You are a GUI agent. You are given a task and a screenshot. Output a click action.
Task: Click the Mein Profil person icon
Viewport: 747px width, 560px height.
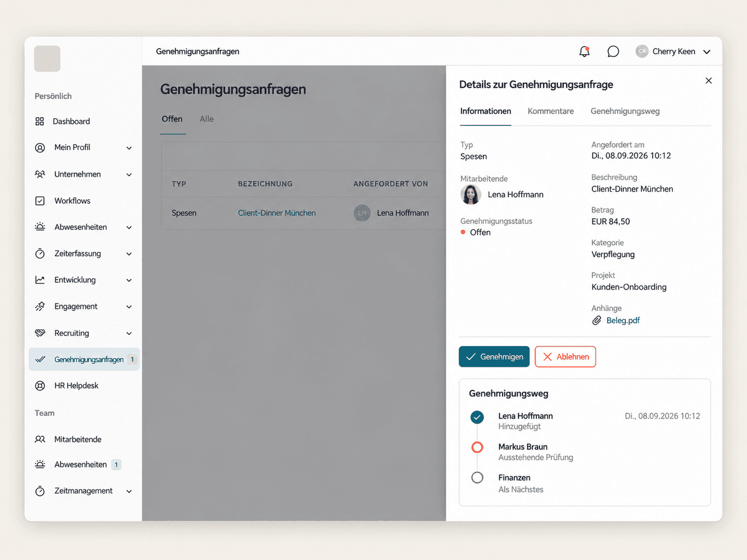coord(40,148)
